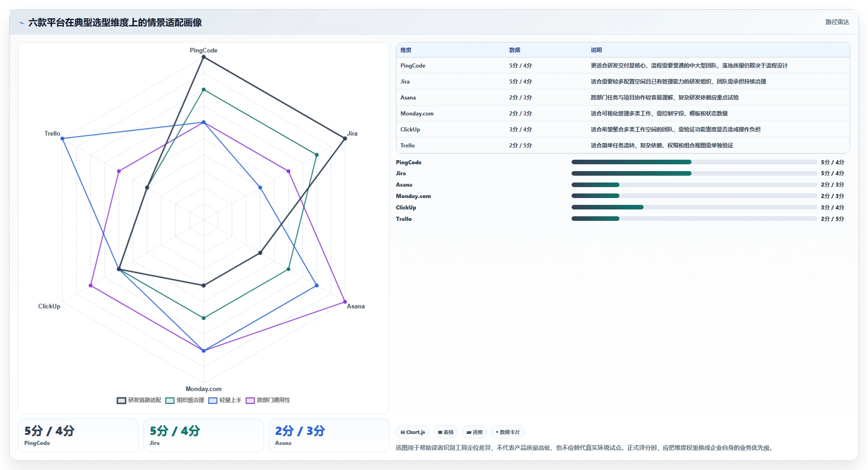The height and width of the screenshot is (470, 868).
Task: Click the ClickUp label beside its progress bar
Action: 406,208
